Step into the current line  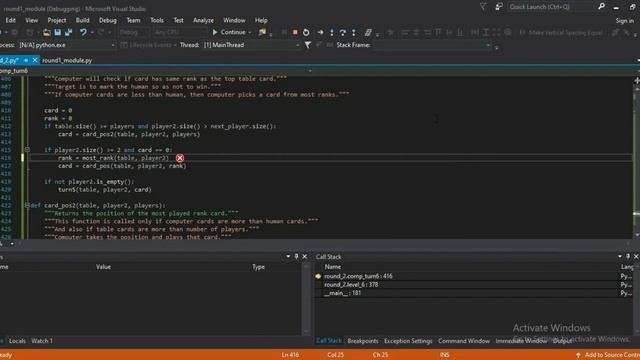[x=331, y=32]
